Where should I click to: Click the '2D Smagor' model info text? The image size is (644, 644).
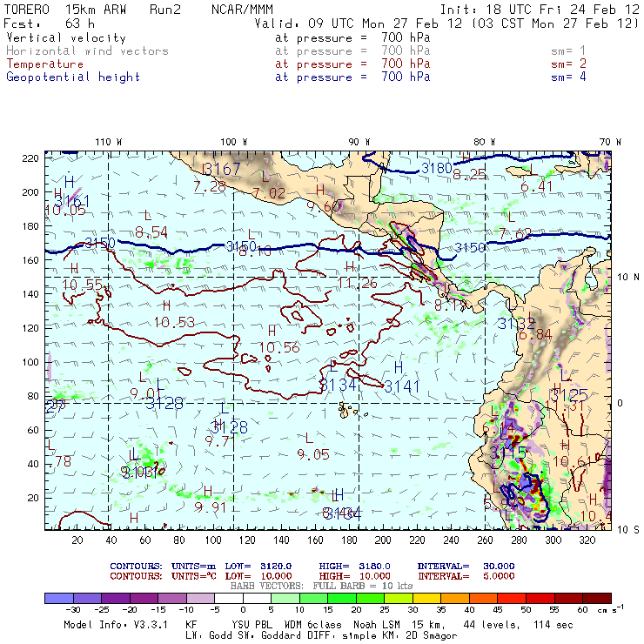[x=432, y=636]
